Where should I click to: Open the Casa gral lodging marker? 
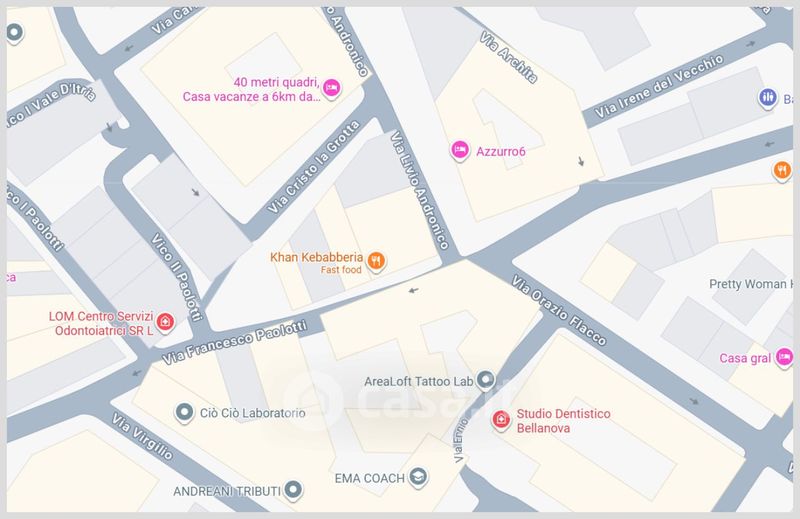pyautogui.click(x=784, y=357)
